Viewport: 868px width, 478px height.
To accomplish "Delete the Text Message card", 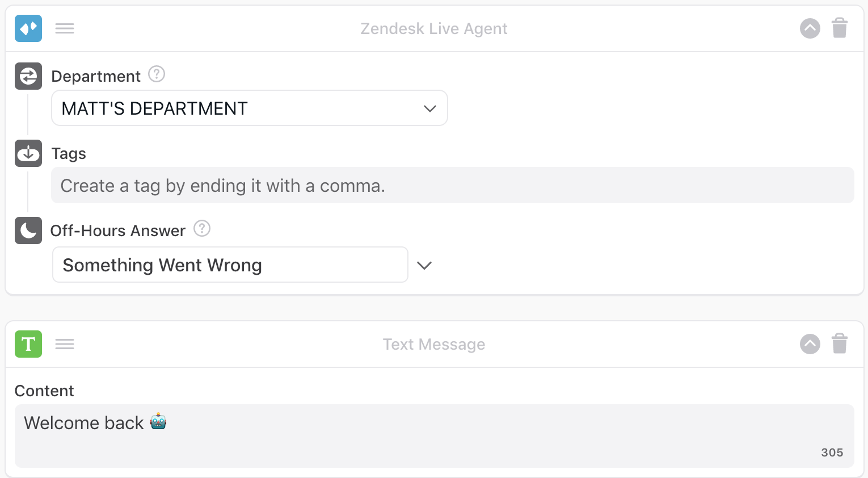I will (x=840, y=344).
